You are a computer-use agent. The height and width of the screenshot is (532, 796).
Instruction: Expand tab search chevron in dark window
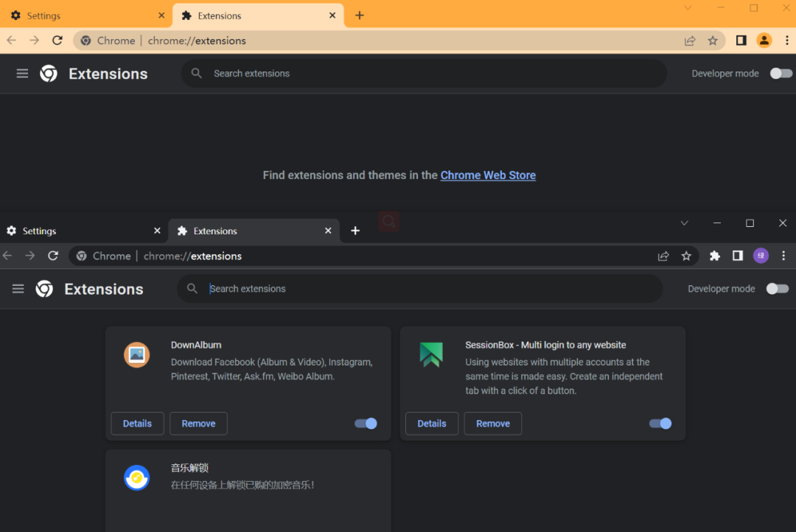coord(684,223)
